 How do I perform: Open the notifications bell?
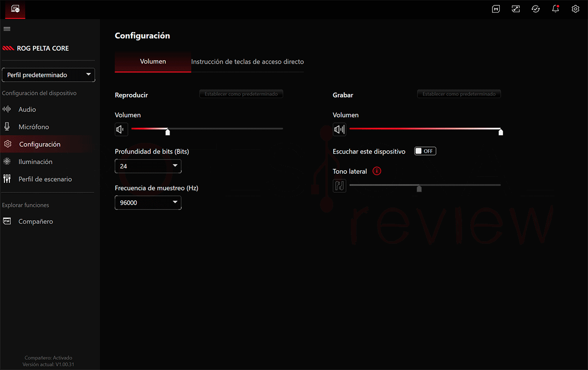click(555, 9)
